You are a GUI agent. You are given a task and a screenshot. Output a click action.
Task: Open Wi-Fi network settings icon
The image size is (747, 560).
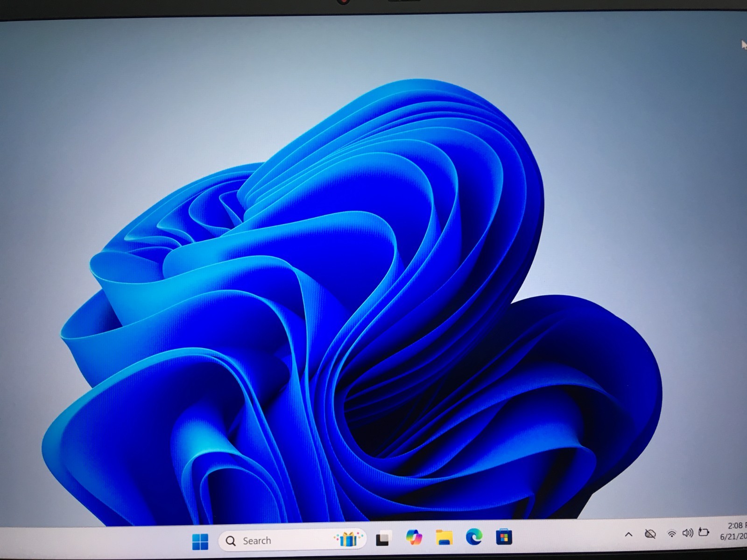pyautogui.click(x=671, y=533)
